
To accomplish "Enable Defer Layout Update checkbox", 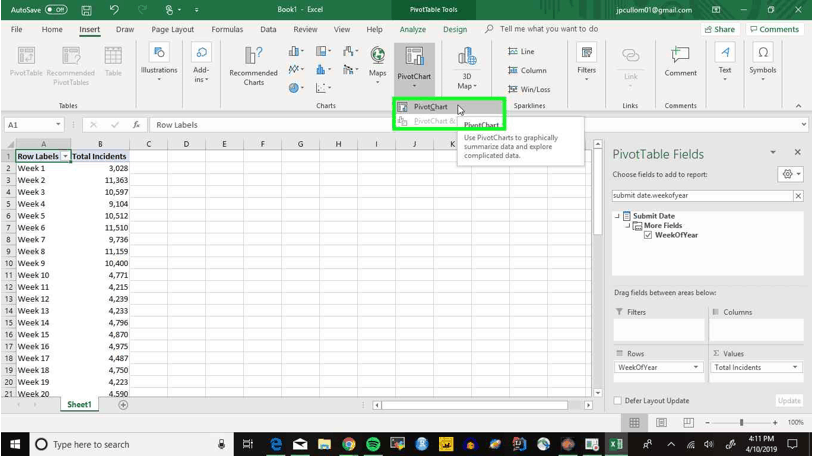I will (617, 401).
